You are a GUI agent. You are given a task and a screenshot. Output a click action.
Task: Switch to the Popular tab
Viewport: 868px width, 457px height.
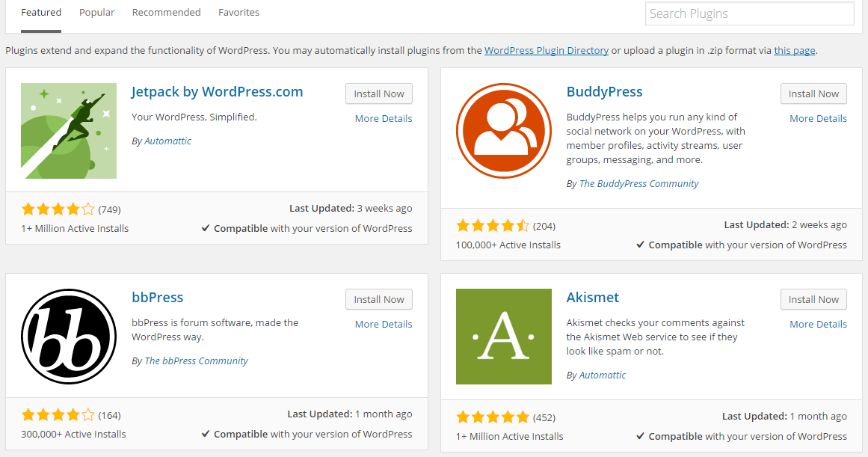point(96,12)
